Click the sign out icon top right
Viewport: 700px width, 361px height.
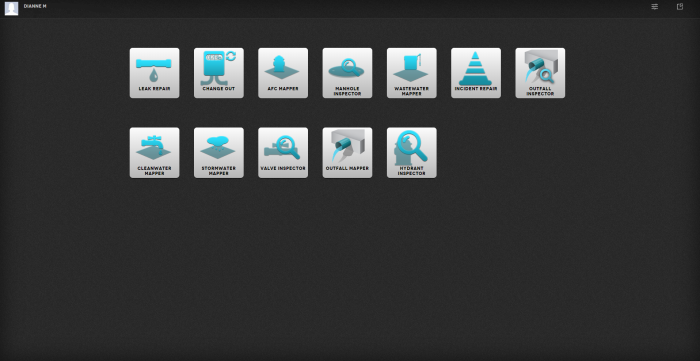680,7
